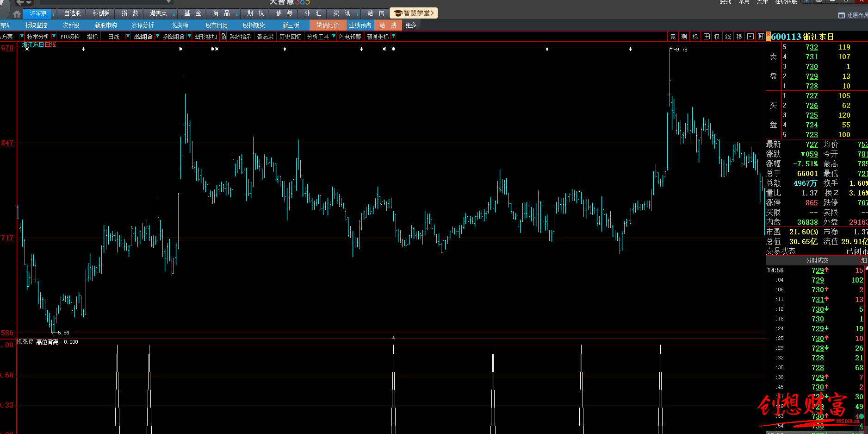Switch to 期权 tab

[255, 13]
